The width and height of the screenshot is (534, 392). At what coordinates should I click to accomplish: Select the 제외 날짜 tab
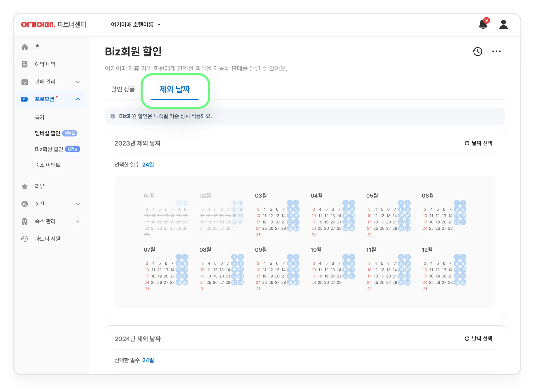tap(174, 89)
